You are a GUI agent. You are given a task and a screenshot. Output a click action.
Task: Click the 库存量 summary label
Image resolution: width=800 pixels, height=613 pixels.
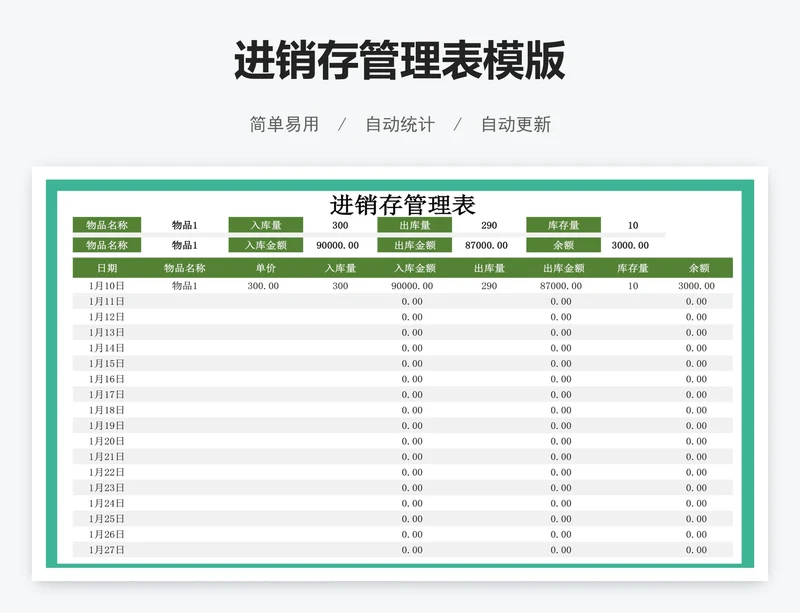tap(563, 225)
